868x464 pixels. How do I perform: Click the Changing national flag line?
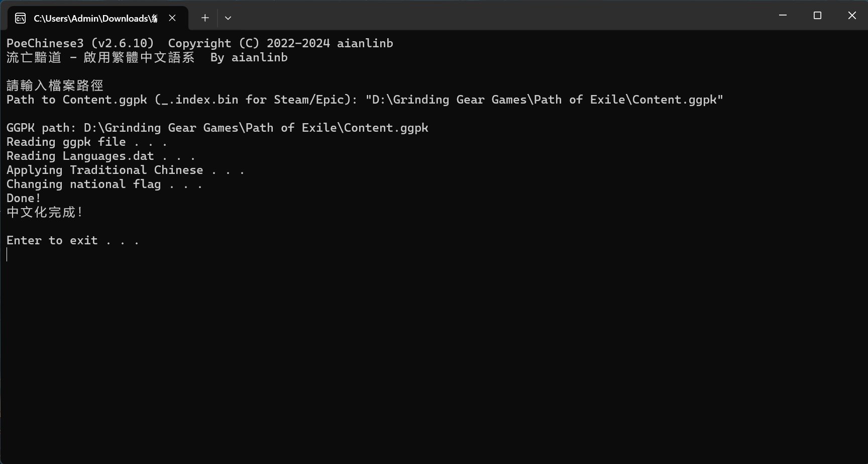click(x=104, y=184)
